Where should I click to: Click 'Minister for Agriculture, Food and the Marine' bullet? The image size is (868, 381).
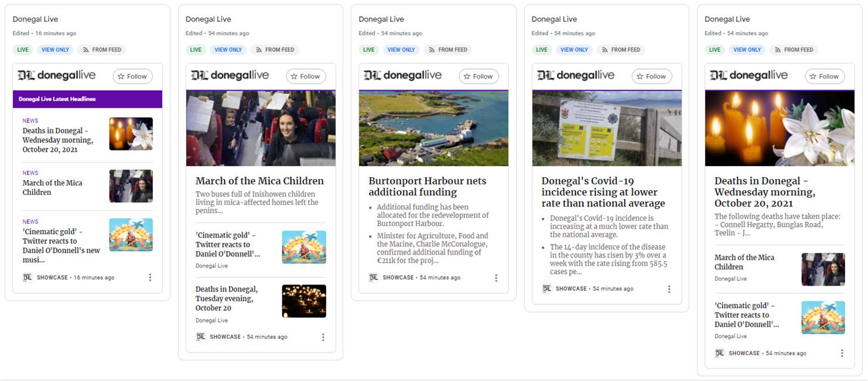click(x=432, y=249)
